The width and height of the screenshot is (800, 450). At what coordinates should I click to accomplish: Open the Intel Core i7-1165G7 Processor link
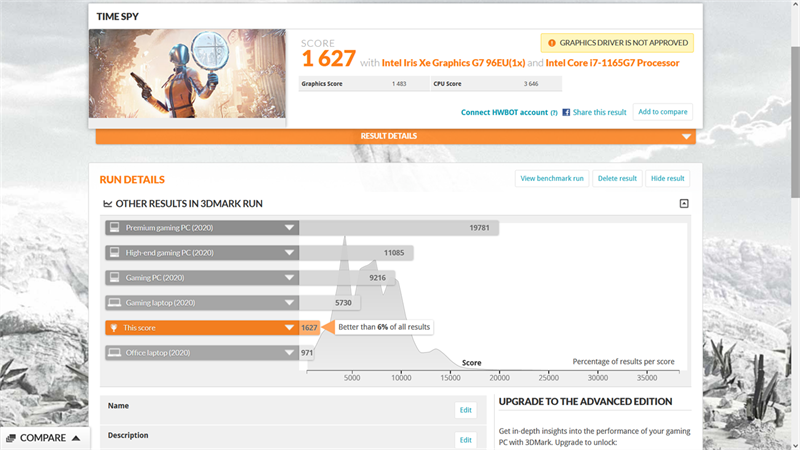(612, 63)
